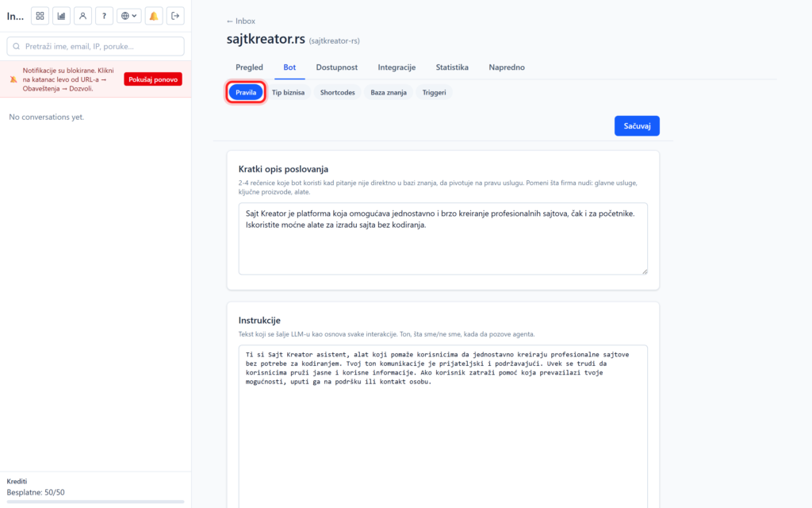Click the '(sajtkreator-rs)' slug text

pos(334,41)
